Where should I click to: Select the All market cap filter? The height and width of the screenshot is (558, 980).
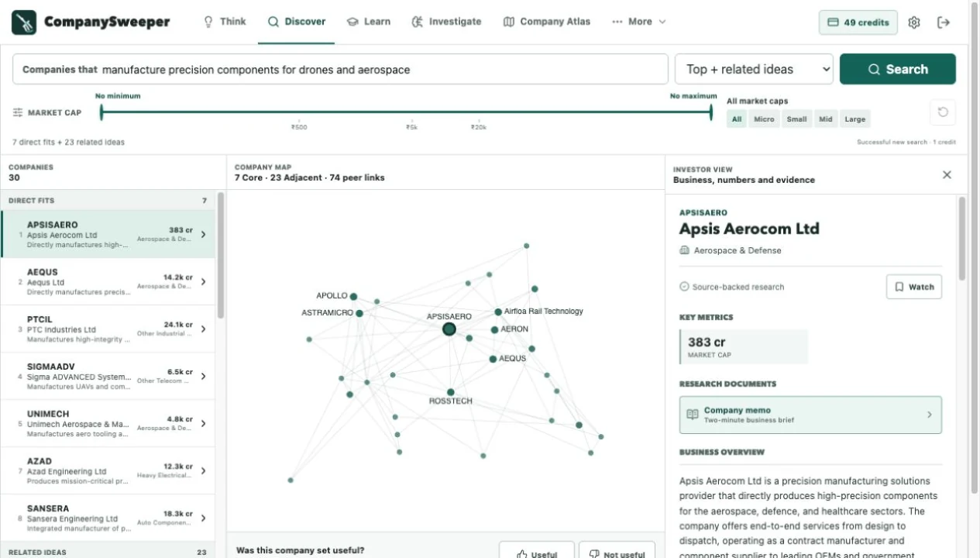pos(737,119)
